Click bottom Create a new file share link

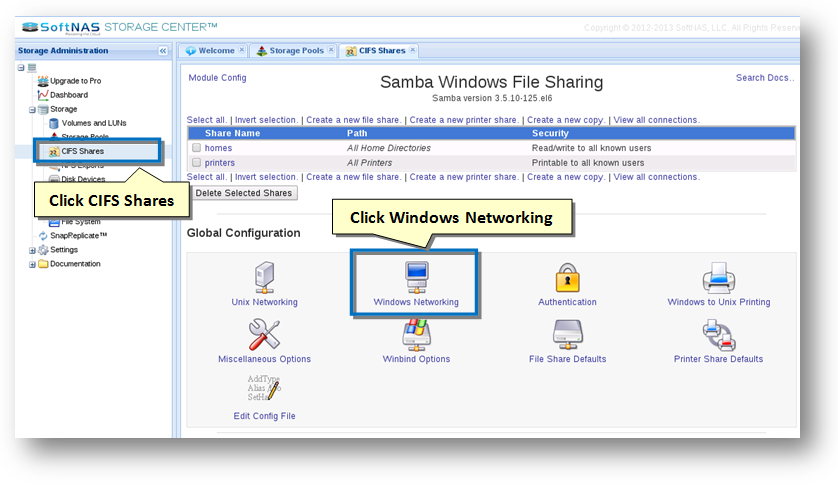(x=353, y=176)
